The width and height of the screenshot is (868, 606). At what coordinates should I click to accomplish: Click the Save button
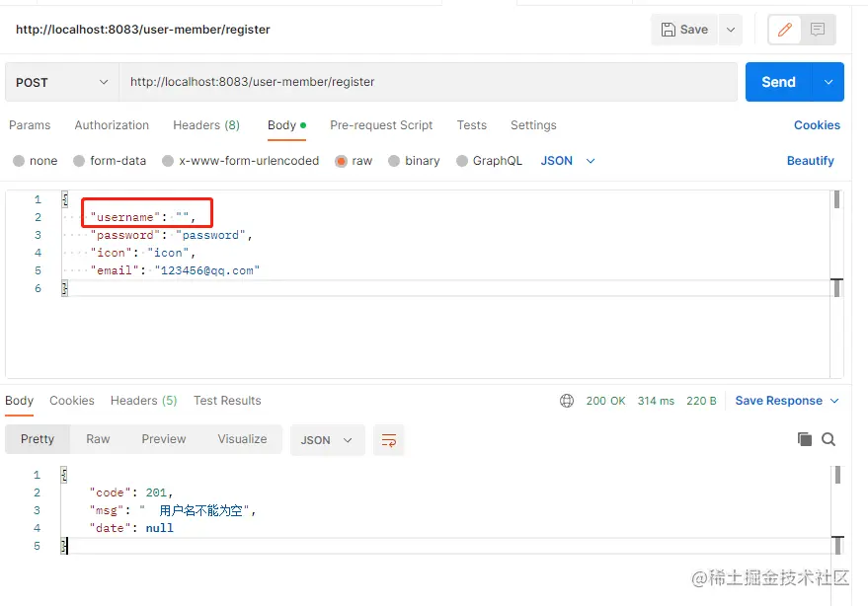[684, 30]
